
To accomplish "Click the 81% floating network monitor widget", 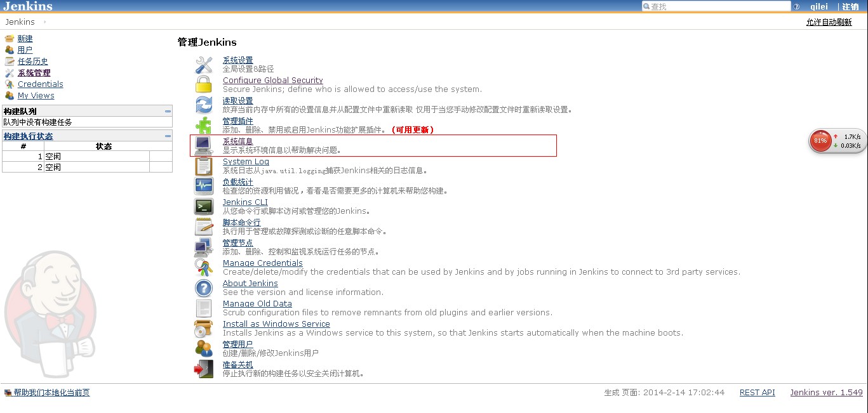I will [x=837, y=141].
